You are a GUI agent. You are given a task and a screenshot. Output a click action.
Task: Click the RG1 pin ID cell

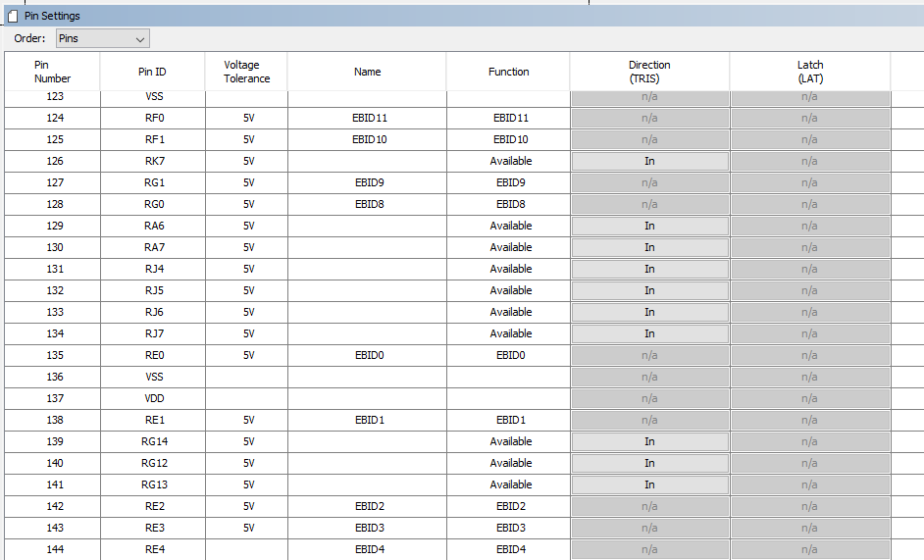coord(153,182)
